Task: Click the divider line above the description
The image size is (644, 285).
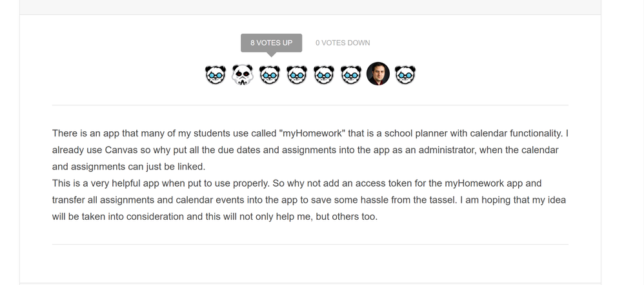Action: click(310, 105)
